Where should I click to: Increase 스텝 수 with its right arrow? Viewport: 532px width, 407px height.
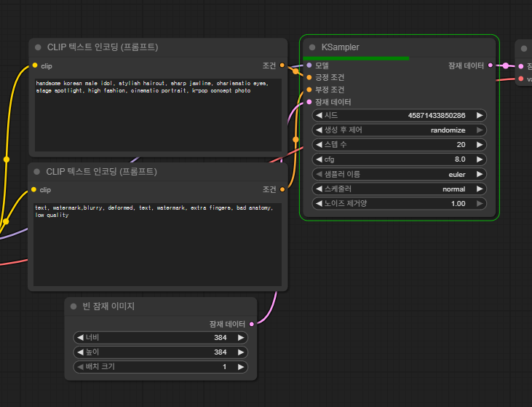[480, 145]
